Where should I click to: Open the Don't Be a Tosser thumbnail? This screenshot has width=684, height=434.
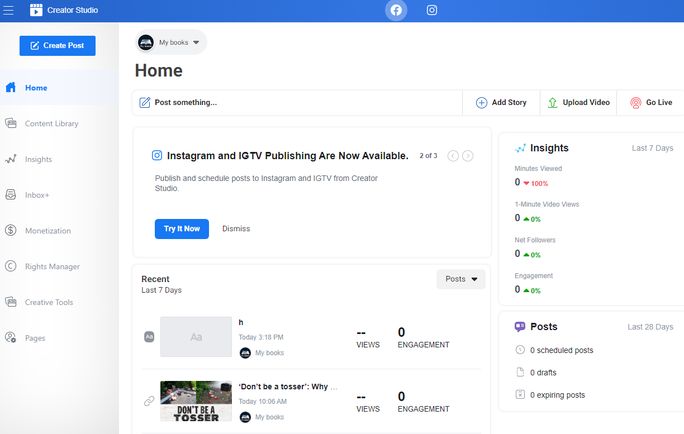196,401
